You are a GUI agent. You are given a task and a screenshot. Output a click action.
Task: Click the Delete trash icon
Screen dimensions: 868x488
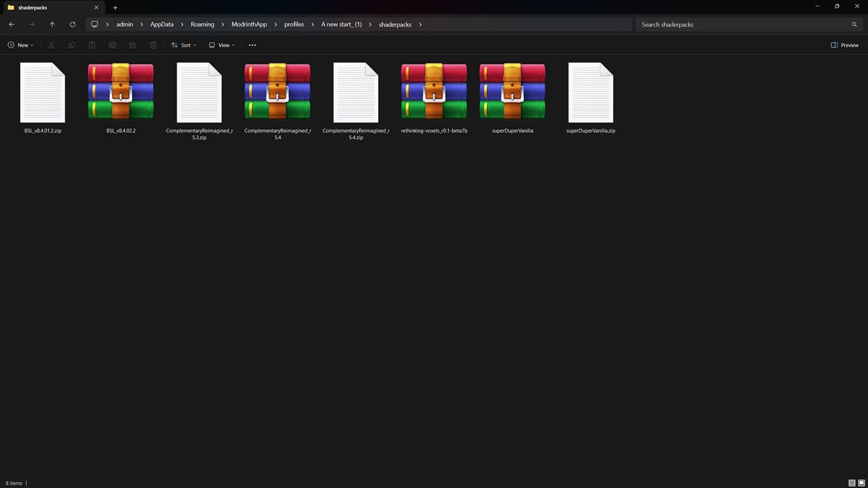click(x=153, y=45)
